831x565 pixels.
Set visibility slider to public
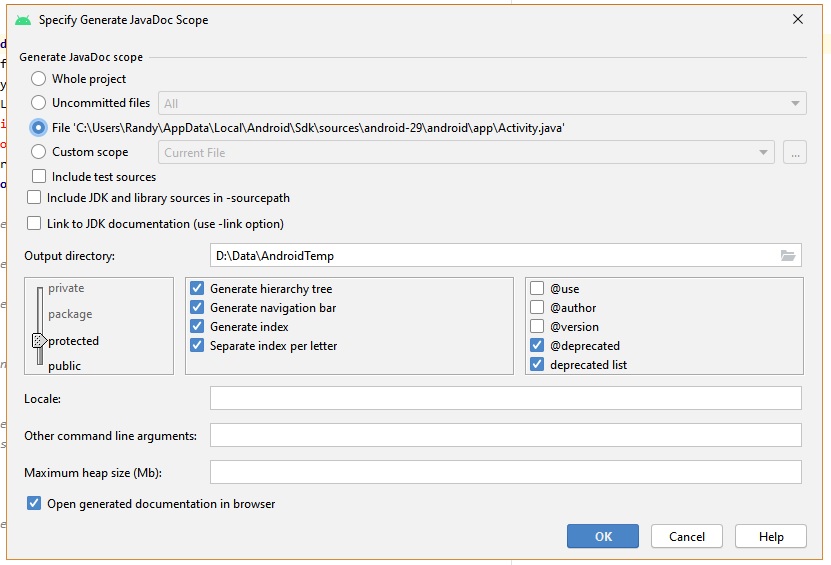pos(65,366)
